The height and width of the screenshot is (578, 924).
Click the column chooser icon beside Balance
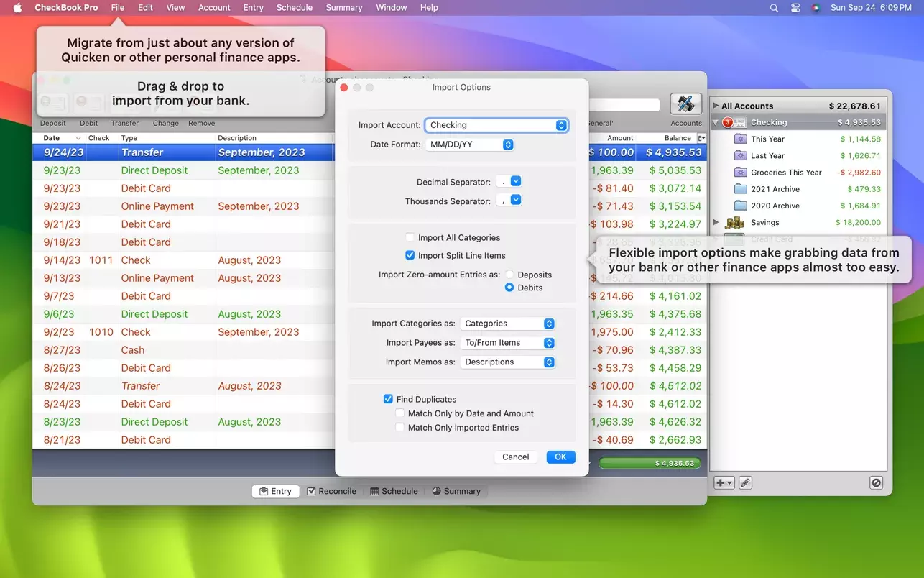701,138
